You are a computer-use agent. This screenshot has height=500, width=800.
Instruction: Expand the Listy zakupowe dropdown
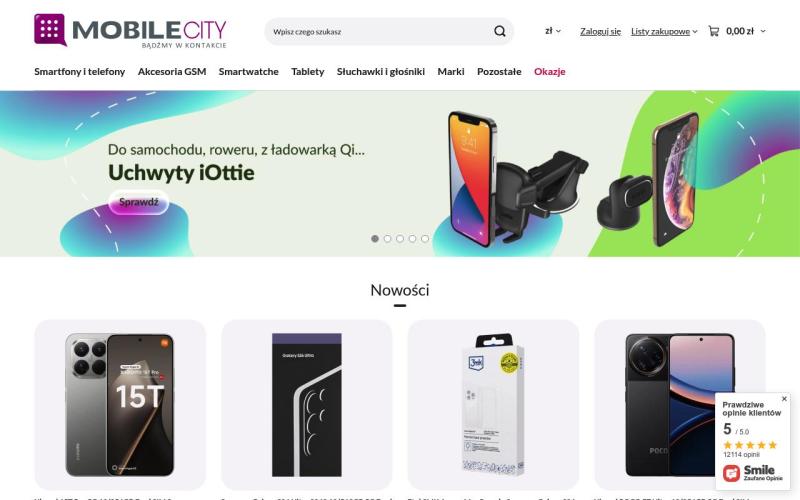(x=664, y=31)
